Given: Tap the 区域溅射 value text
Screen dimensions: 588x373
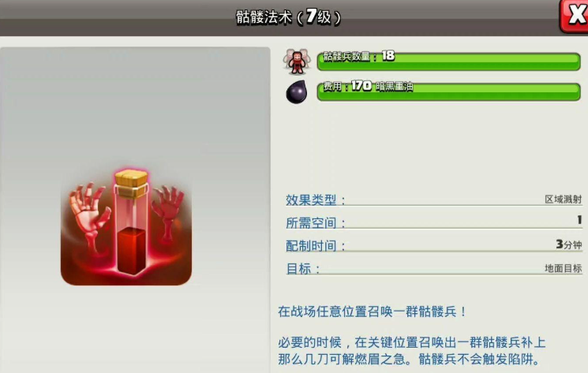Looking at the screenshot, I should click(564, 200).
